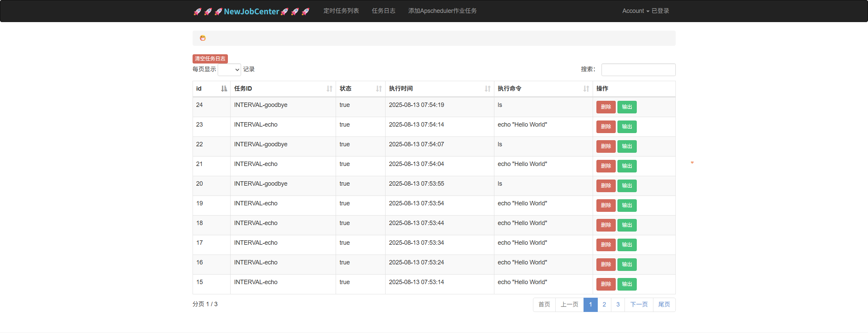This screenshot has width=868, height=333.
Task: Show output for log id 23
Action: 627,127
